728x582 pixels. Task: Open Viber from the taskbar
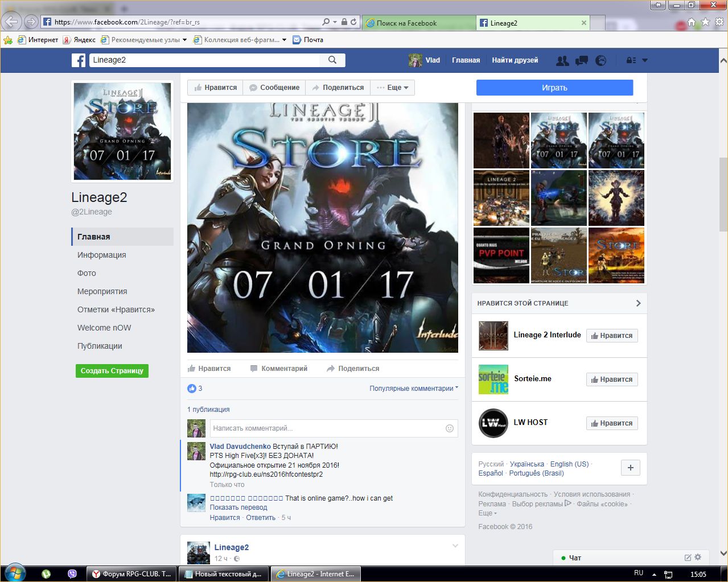(72, 574)
